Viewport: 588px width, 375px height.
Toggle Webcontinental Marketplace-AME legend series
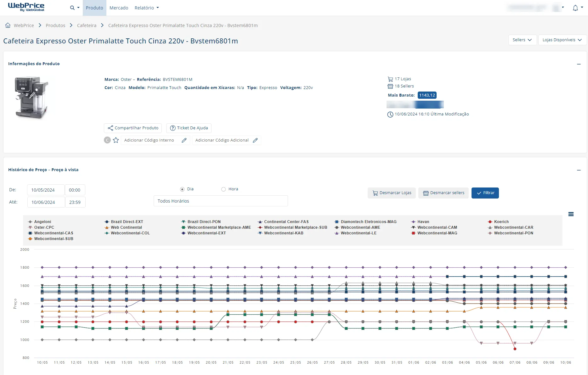click(x=216, y=227)
